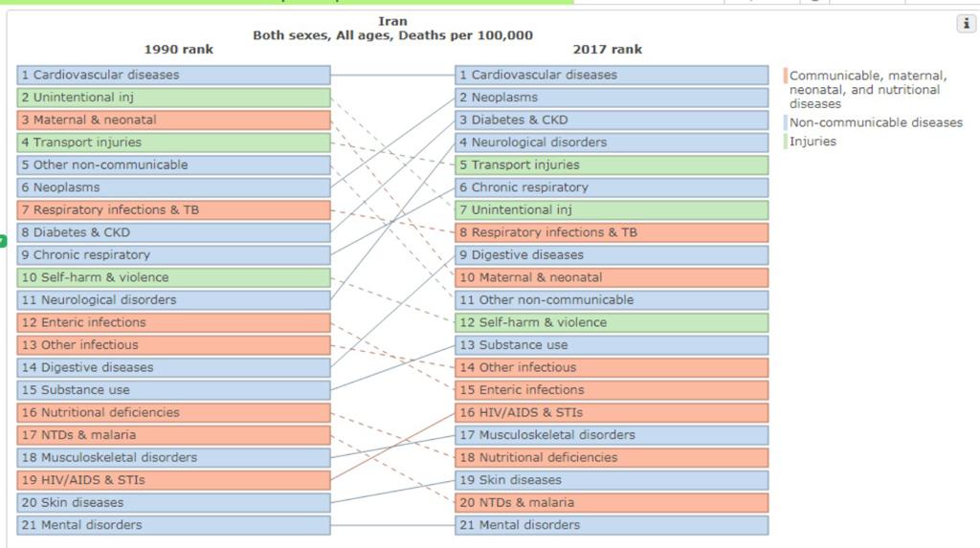The height and width of the screenshot is (548, 980).
Task: Click 2017 rank 4 Neurological disorders
Action: (x=612, y=142)
